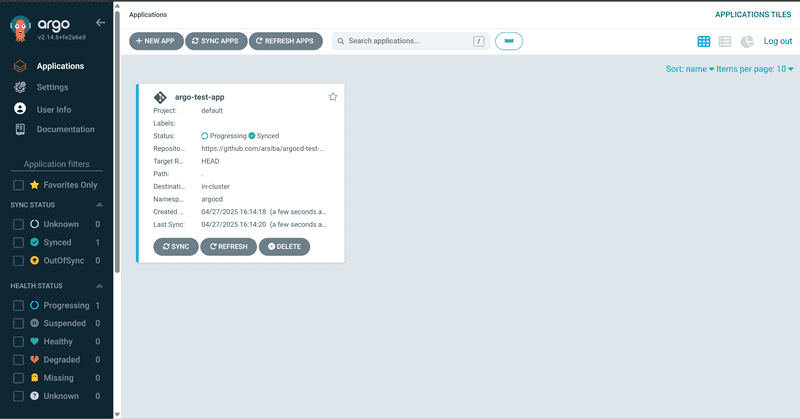Click Log out
This screenshot has width=800, height=419.
(x=778, y=41)
